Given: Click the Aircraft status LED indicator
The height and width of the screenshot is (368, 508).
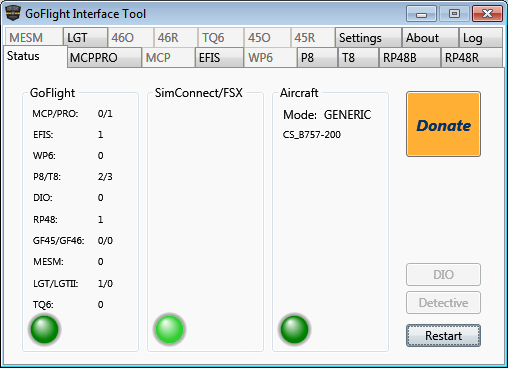Looking at the screenshot, I should click(294, 329).
